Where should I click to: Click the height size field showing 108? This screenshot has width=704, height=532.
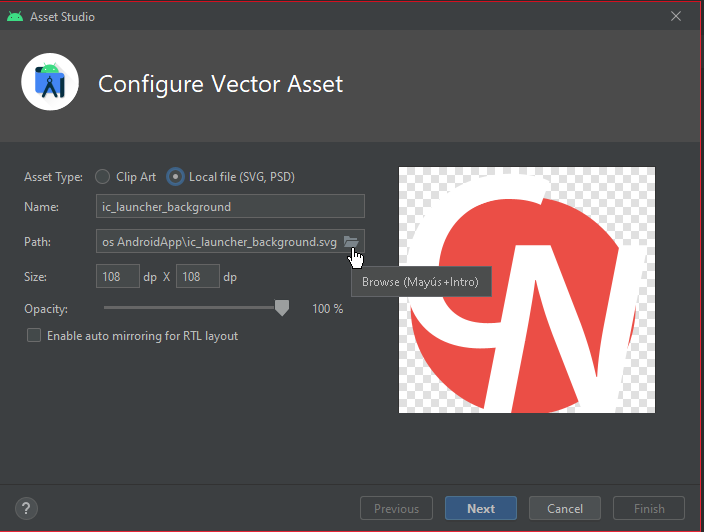[x=198, y=276]
